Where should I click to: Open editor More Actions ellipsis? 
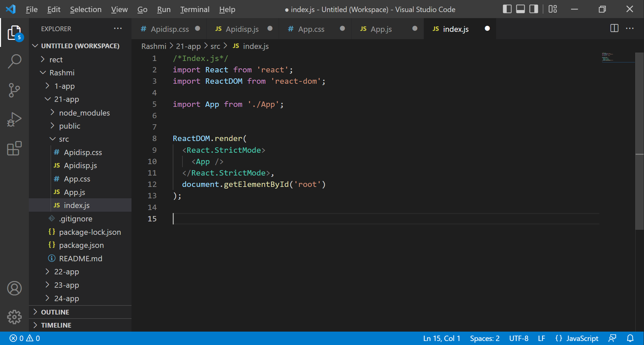tap(630, 28)
